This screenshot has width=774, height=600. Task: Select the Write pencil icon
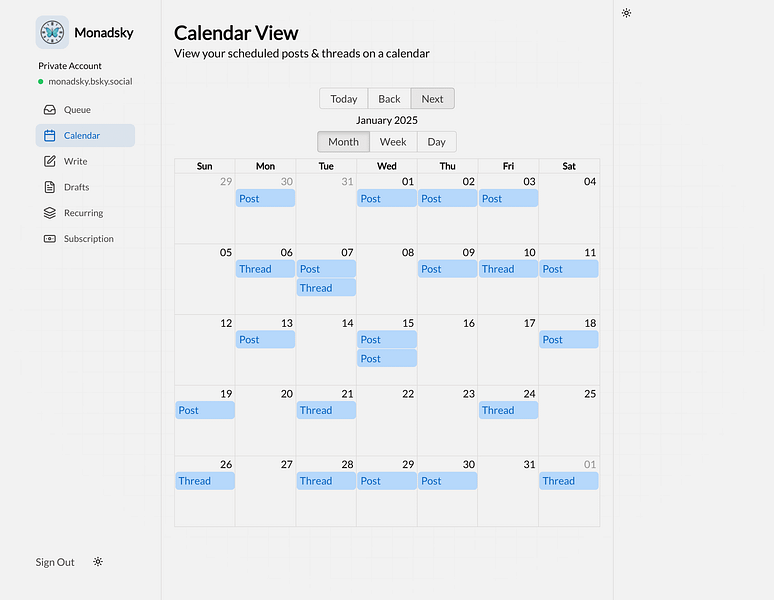point(50,161)
